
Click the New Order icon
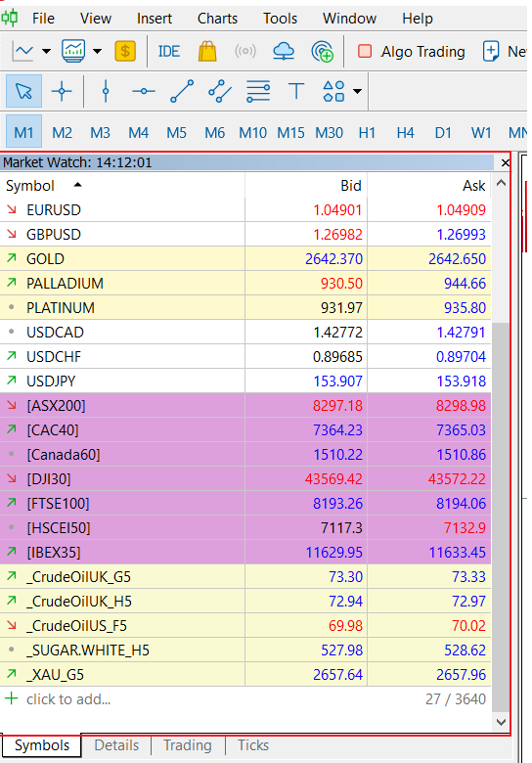pos(491,51)
